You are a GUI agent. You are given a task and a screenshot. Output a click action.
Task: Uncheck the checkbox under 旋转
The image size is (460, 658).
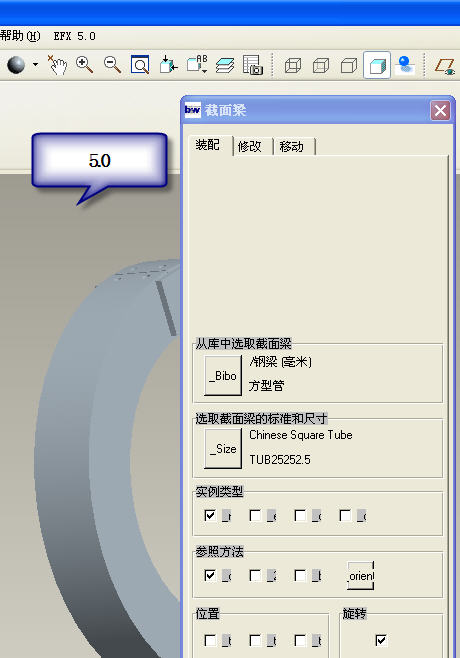tap(381, 640)
